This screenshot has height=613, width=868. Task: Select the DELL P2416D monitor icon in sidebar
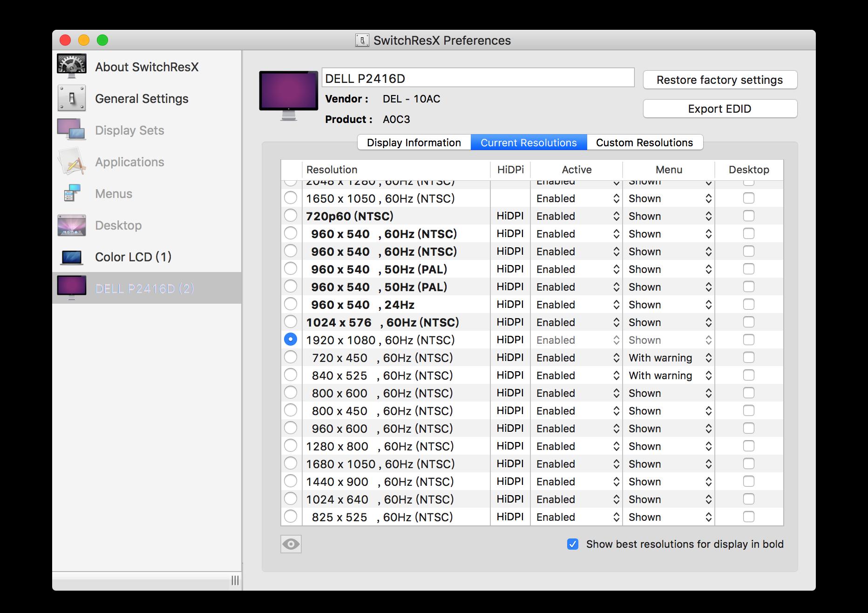[72, 288]
